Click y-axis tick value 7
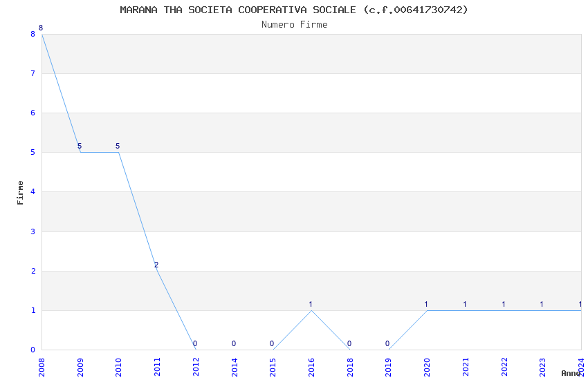 point(33,73)
